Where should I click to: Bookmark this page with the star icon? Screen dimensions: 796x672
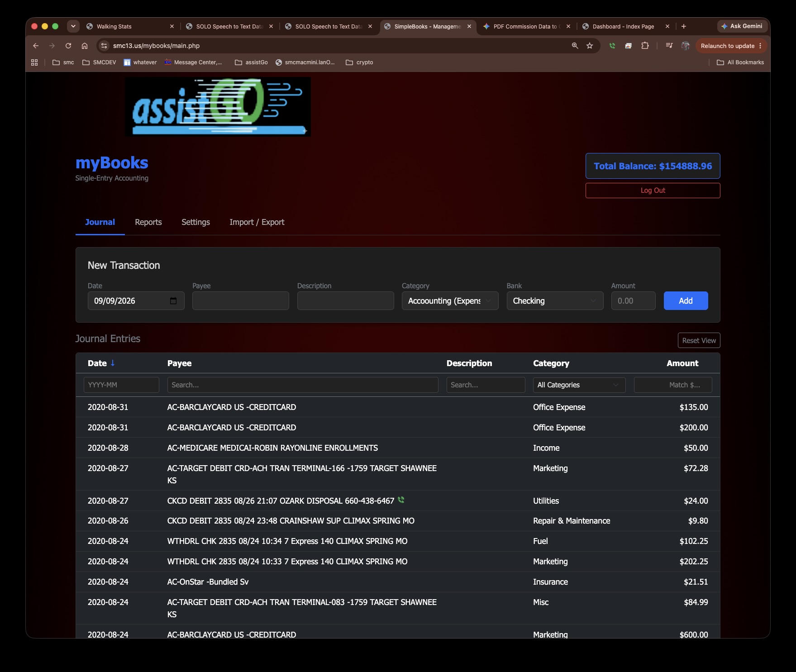click(590, 46)
